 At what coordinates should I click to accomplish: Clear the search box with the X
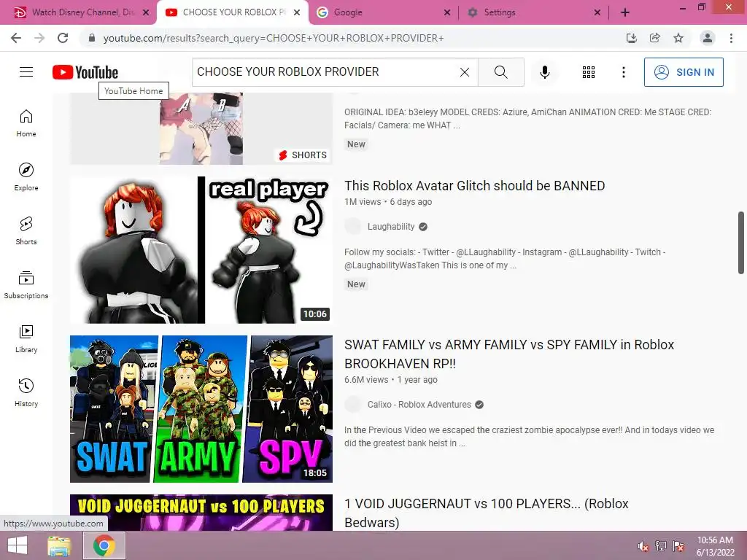point(465,72)
